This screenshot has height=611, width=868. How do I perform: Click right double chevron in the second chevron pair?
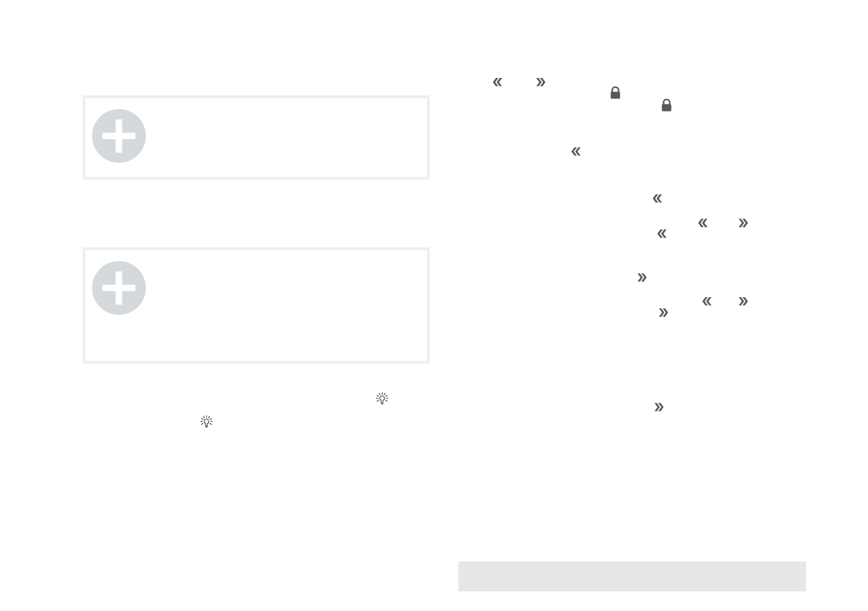(x=743, y=223)
